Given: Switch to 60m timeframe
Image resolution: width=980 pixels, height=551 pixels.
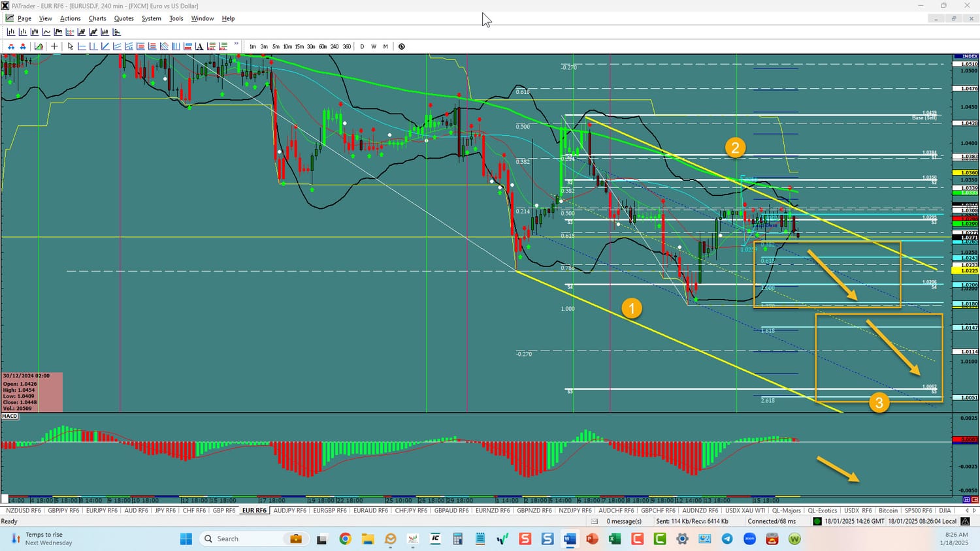Looking at the screenshot, I should pos(323,46).
